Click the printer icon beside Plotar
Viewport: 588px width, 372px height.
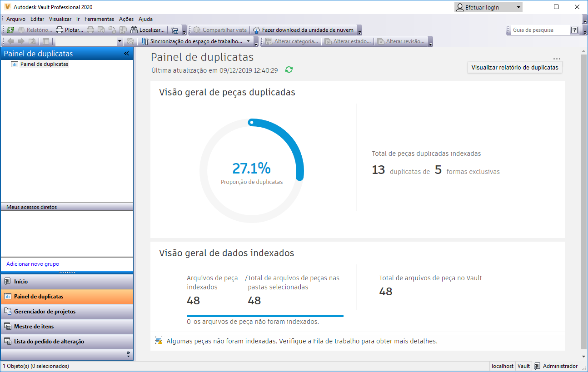90,30
